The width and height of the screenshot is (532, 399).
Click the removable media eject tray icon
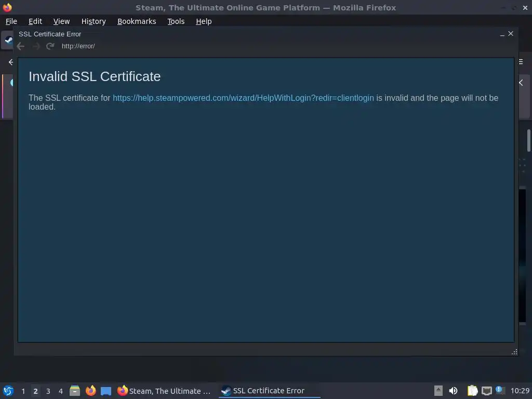438,391
